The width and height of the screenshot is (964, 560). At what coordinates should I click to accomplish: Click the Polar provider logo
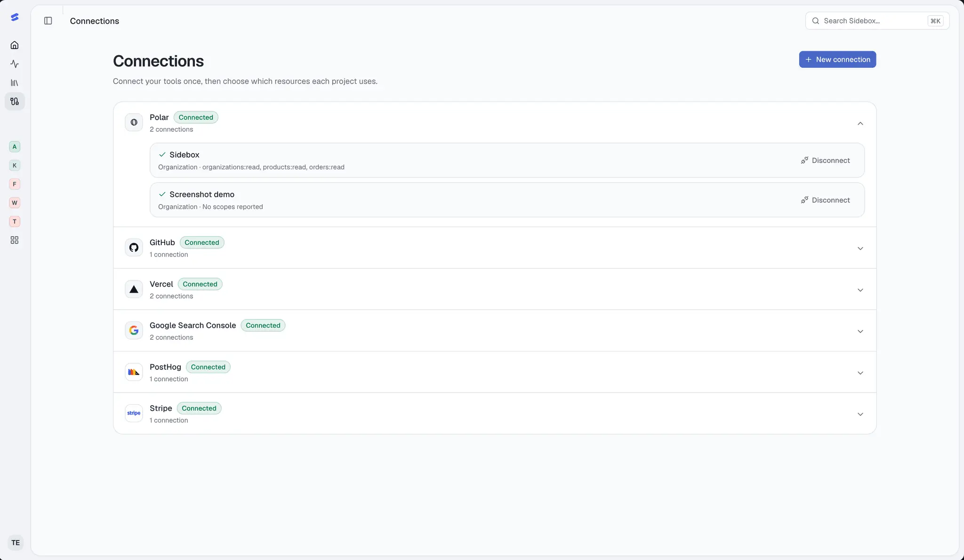134,122
